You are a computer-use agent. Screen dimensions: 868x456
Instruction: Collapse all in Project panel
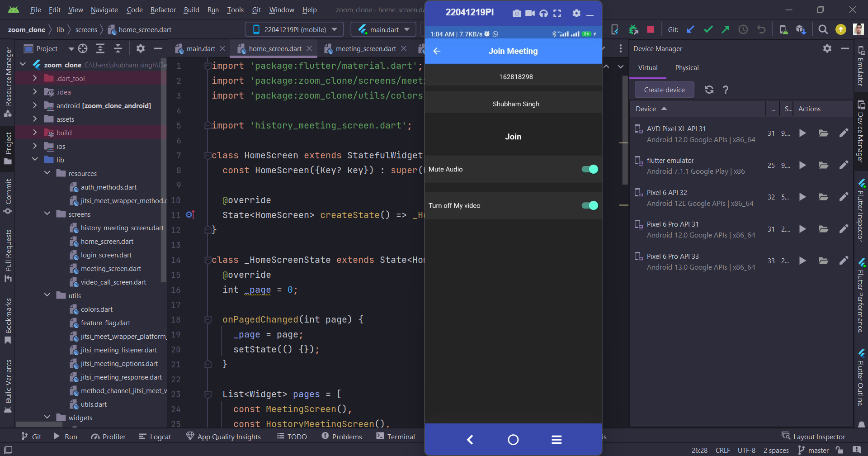click(118, 48)
